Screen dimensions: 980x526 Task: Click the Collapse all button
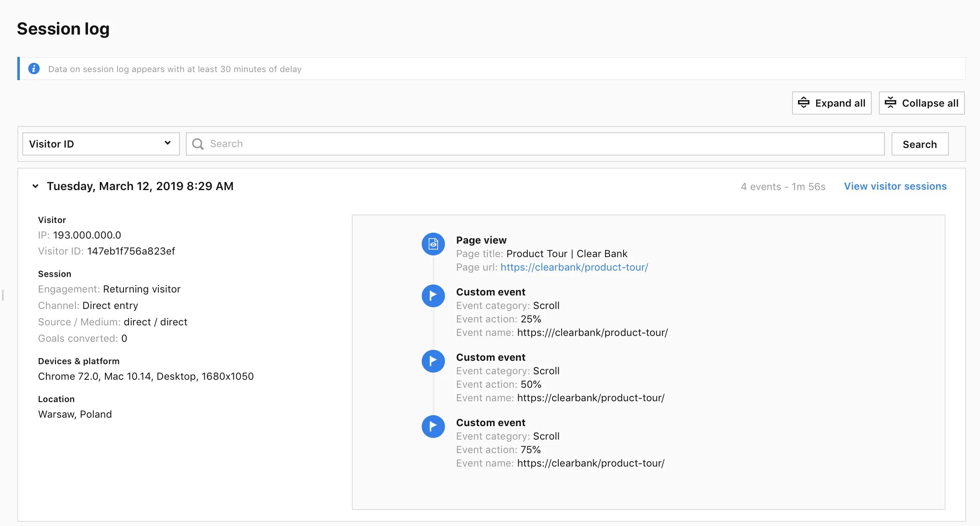[x=921, y=103]
